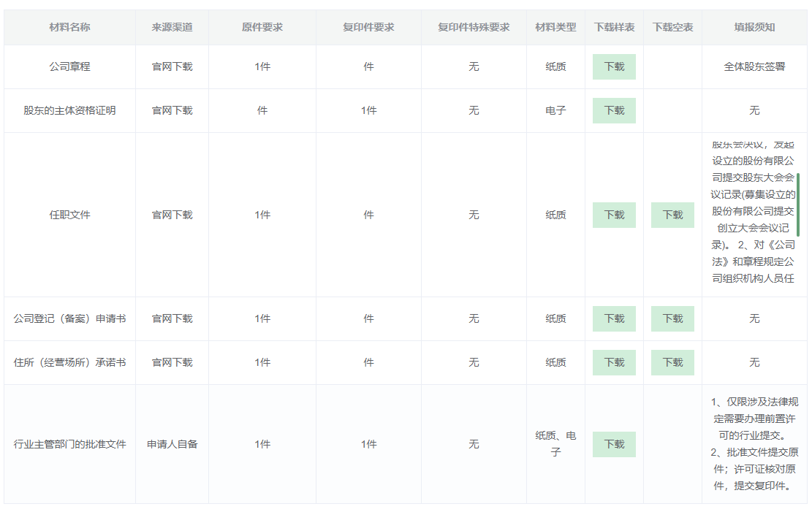Download sample form for 任职文件
This screenshot has height=512, width=812.
614,215
